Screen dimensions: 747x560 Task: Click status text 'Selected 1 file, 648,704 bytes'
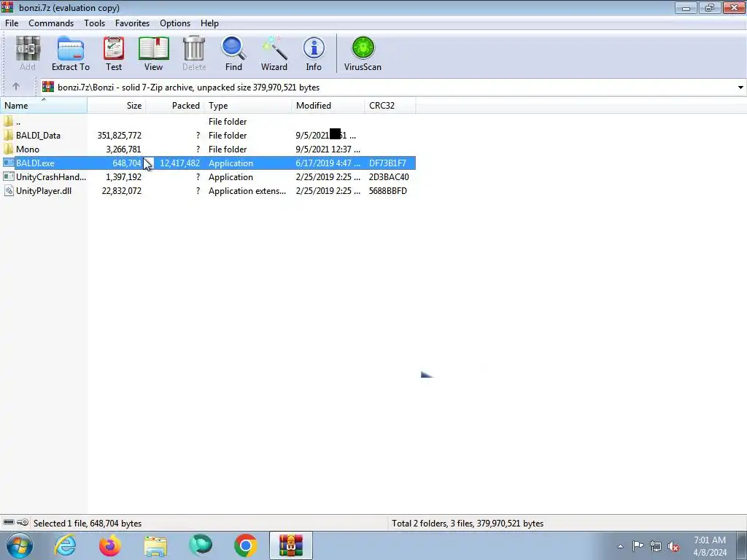[88, 523]
